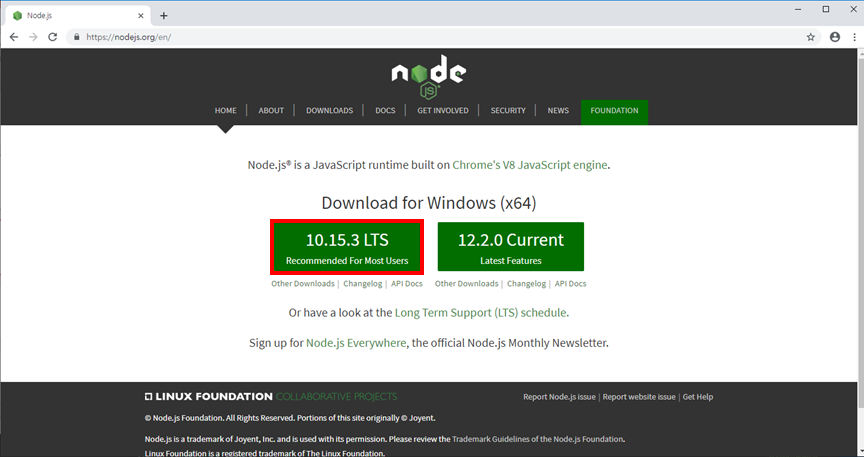Maximize the Chrome window

point(826,9)
